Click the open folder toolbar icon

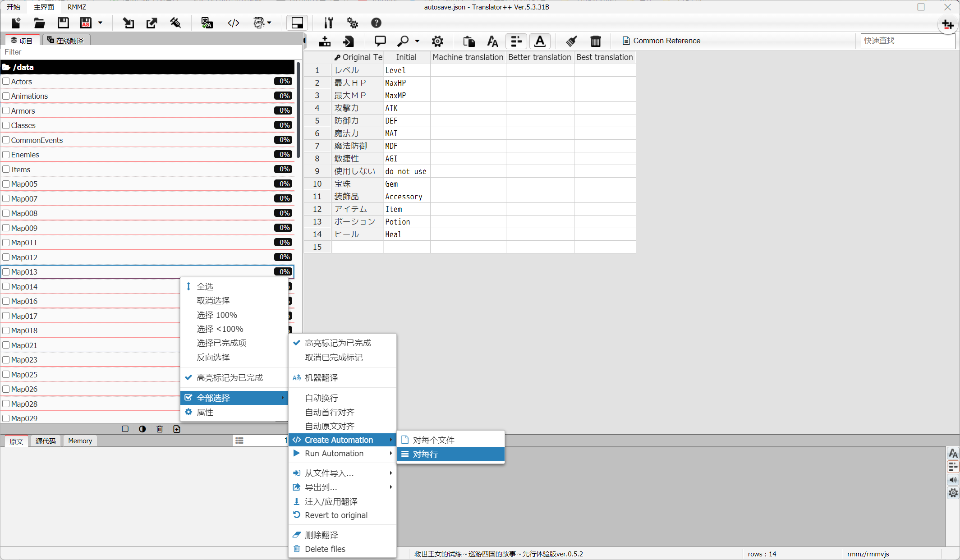[x=39, y=23]
